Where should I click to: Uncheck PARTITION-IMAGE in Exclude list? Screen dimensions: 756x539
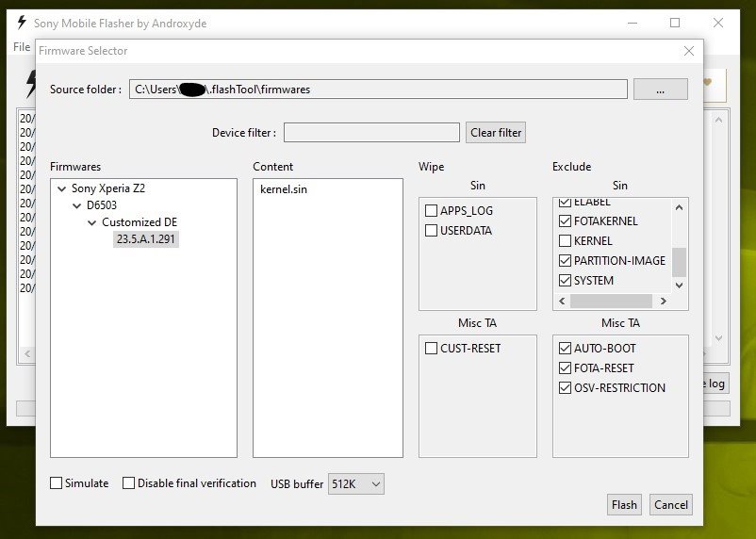565,260
